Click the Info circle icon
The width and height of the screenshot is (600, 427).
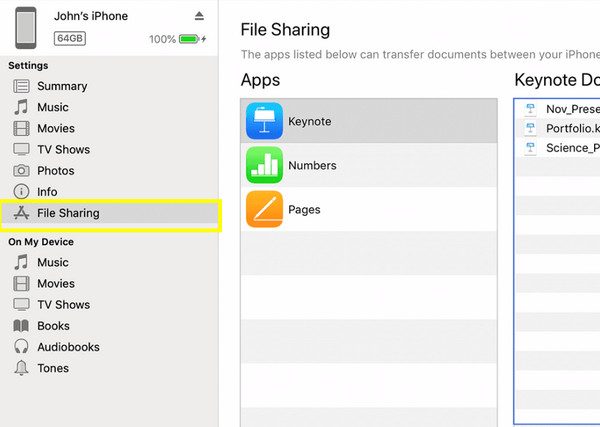21,191
